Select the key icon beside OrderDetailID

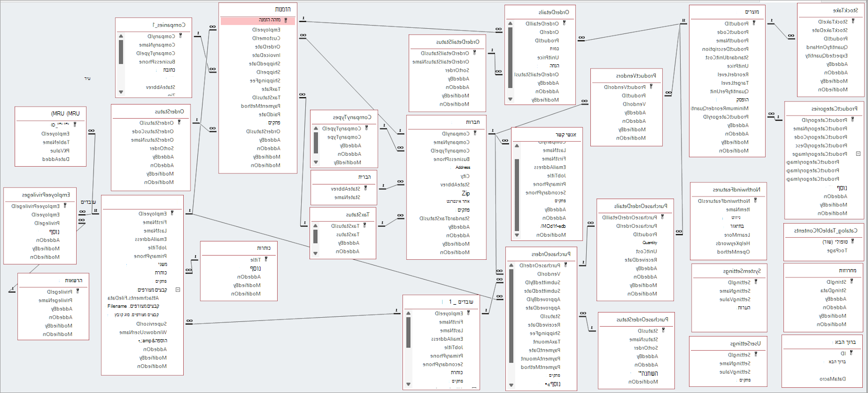pyautogui.click(x=564, y=24)
